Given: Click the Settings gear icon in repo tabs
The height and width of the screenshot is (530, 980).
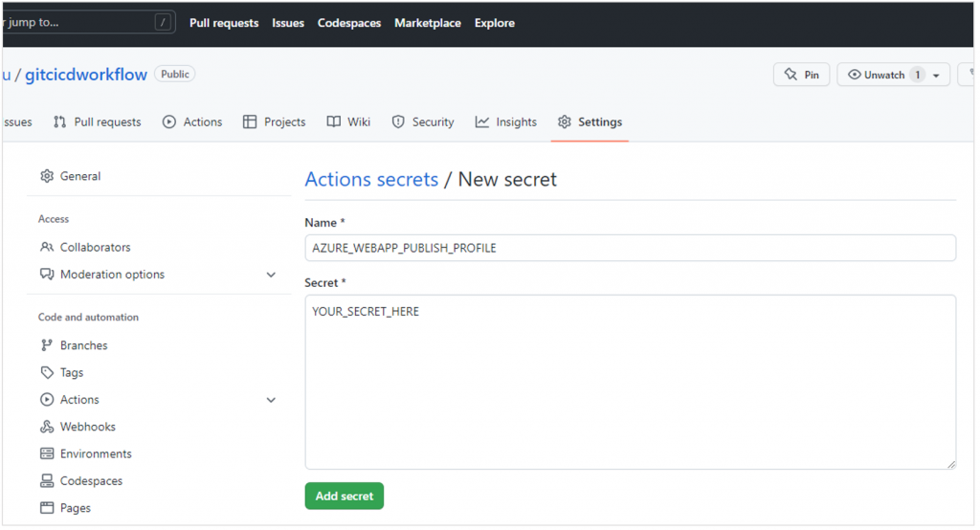Looking at the screenshot, I should (x=565, y=121).
